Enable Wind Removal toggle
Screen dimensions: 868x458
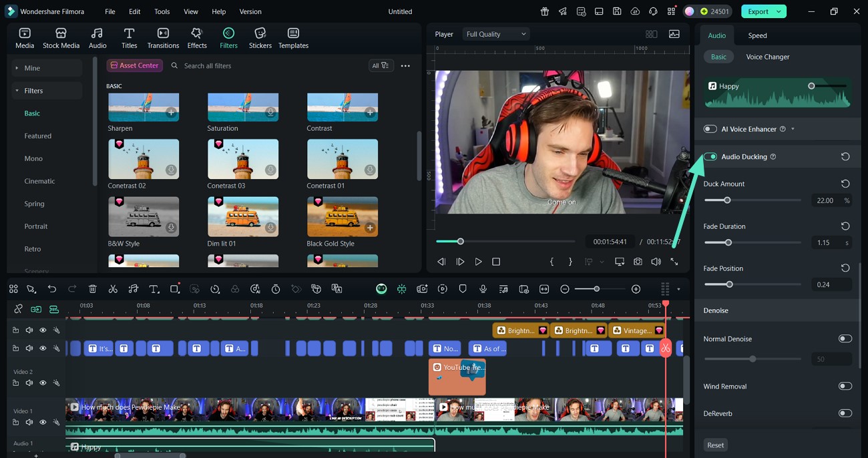pos(845,386)
